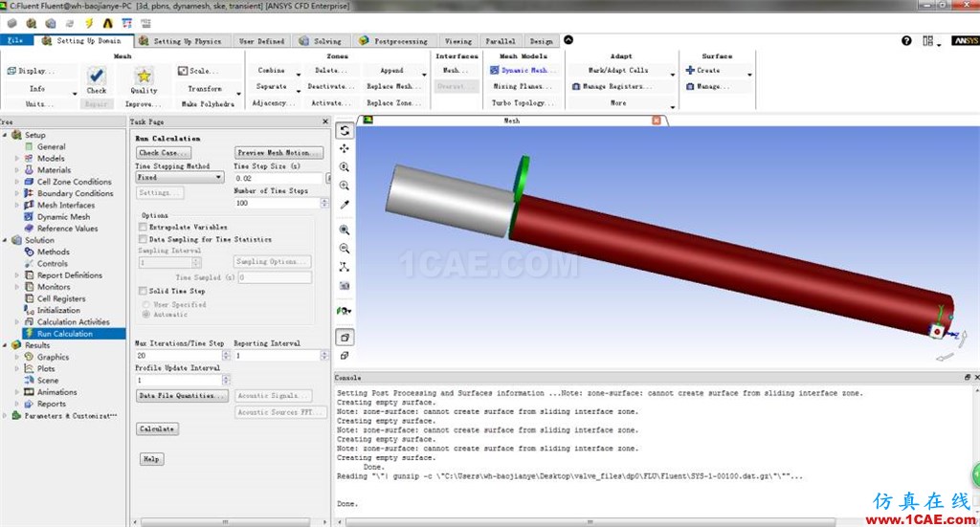Click the Help button in task page

151,459
